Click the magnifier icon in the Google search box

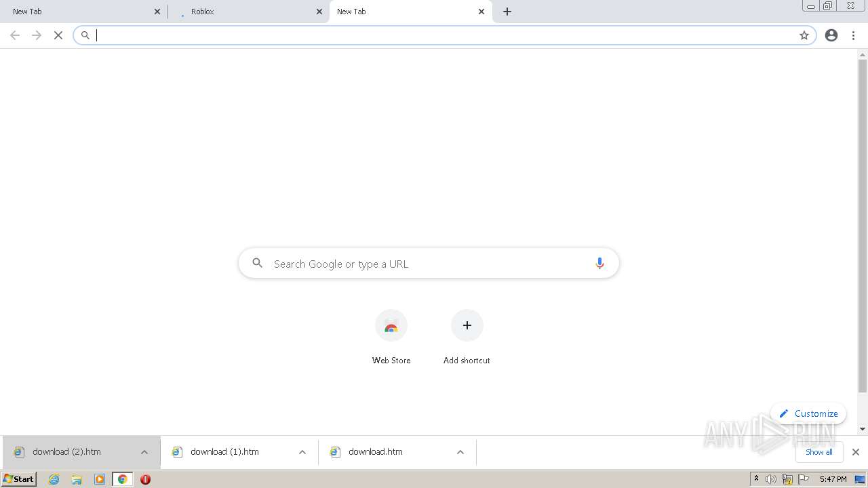tap(257, 263)
